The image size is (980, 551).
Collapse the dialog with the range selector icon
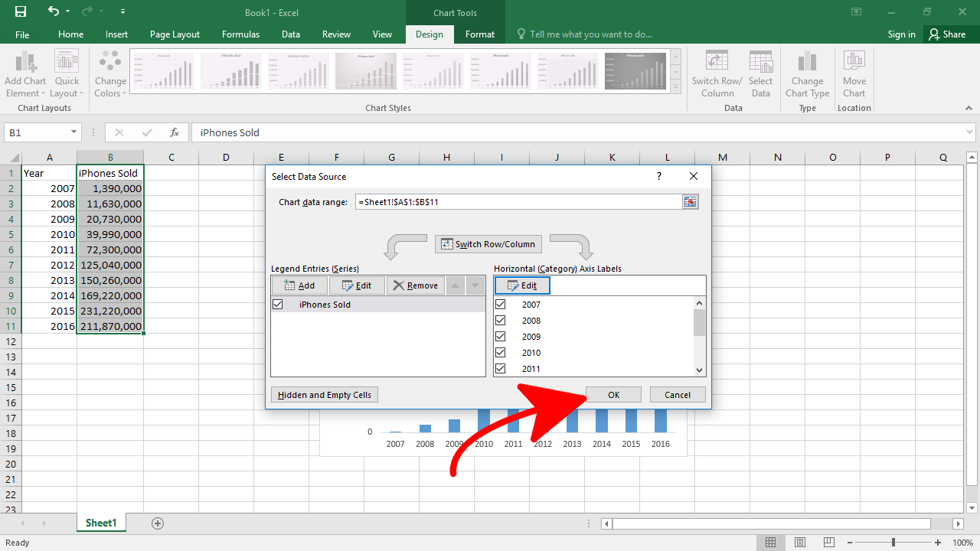(691, 202)
